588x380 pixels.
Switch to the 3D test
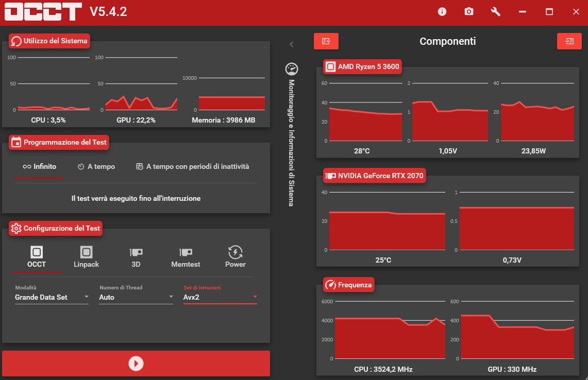pos(136,257)
